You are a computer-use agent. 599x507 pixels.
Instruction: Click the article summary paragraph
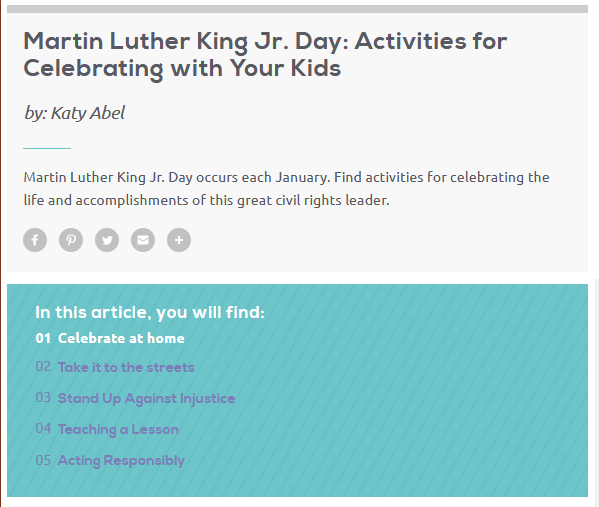(286, 189)
